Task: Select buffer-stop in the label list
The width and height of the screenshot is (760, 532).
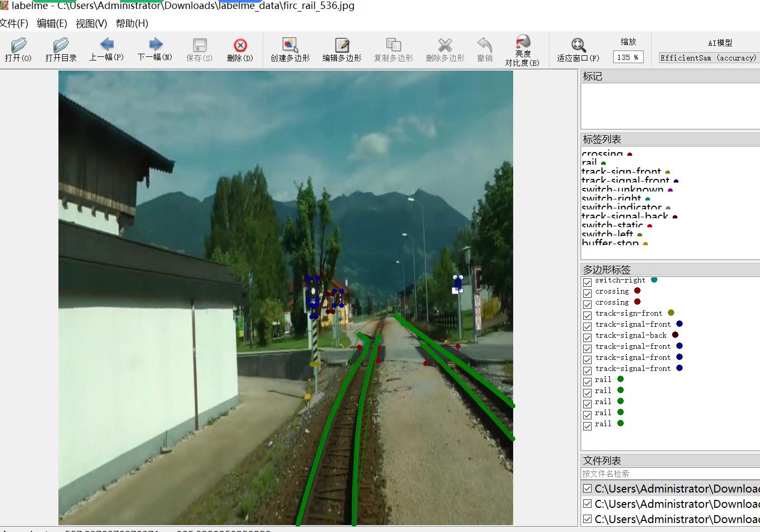Action: click(x=610, y=243)
